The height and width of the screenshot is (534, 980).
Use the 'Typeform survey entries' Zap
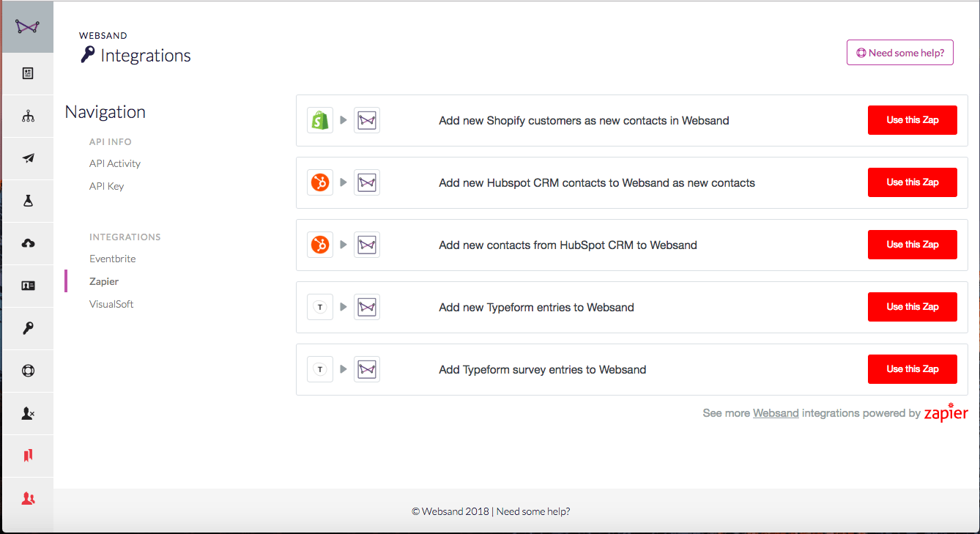click(913, 369)
